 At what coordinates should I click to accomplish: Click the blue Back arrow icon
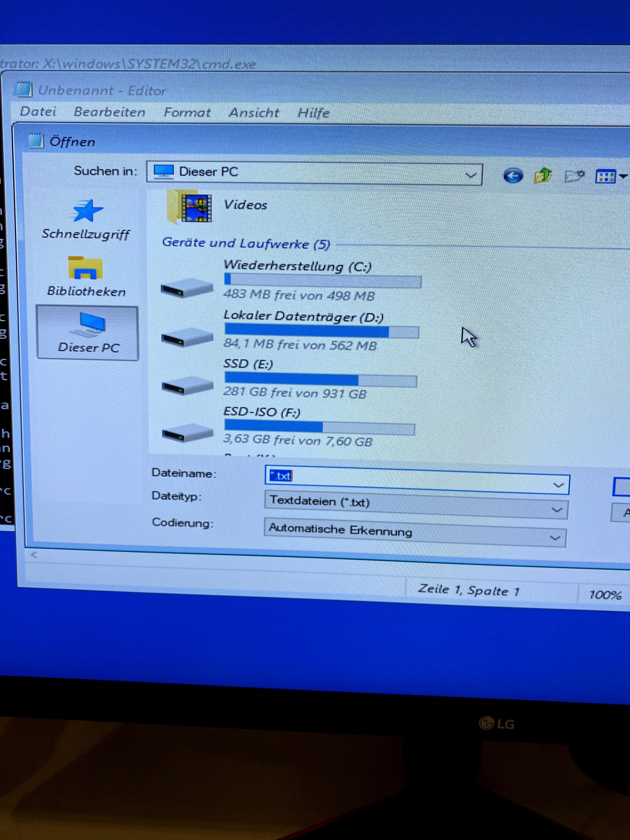[513, 176]
